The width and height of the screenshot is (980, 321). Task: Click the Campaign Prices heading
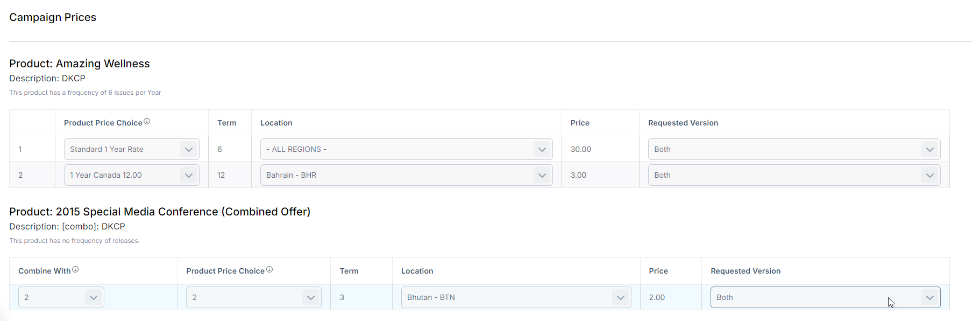pos(53,17)
